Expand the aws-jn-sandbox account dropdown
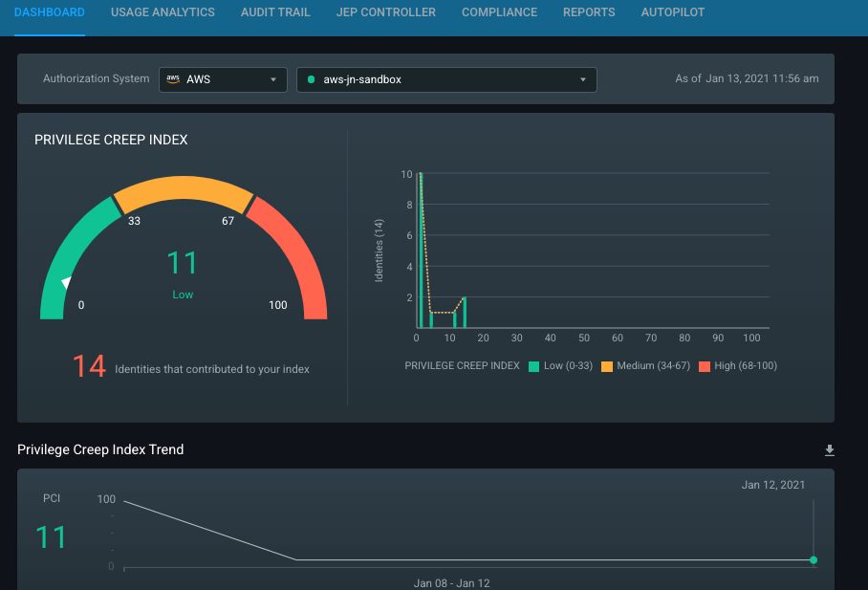Image resolution: width=868 pixels, height=590 pixels. click(445, 79)
